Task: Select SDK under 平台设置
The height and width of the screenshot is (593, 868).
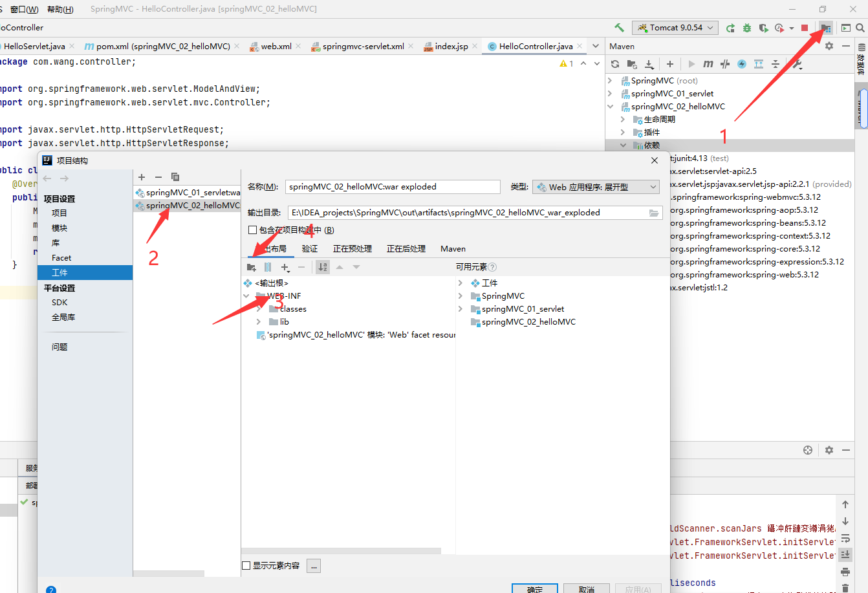Action: 60,302
